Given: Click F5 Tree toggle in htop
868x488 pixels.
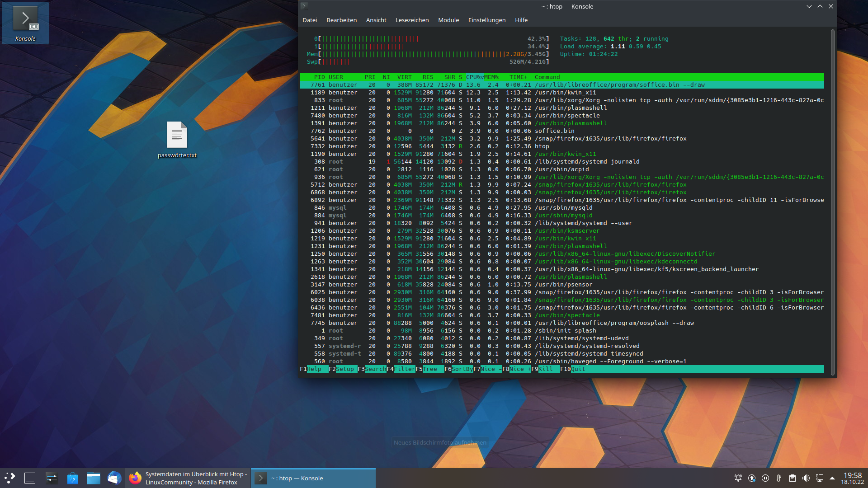Looking at the screenshot, I should pos(430,369).
